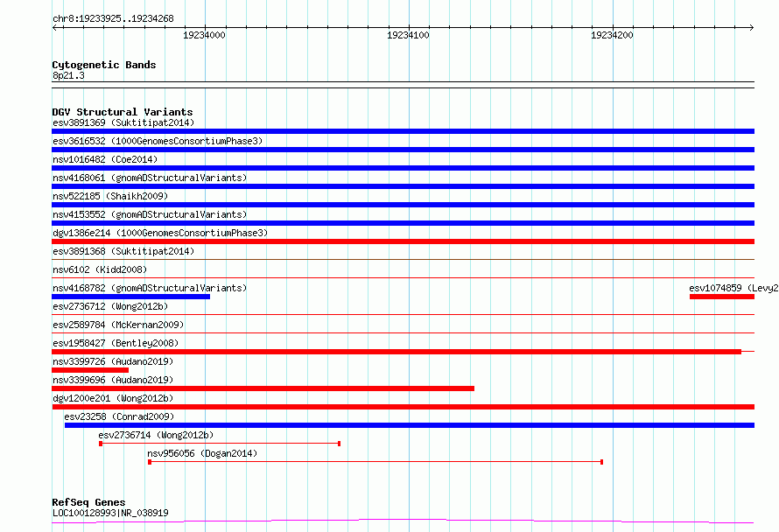Image resolution: width=779 pixels, height=532 pixels.
Task: Click the esv2736712 (Wong2012b) label
Action: 110,306
